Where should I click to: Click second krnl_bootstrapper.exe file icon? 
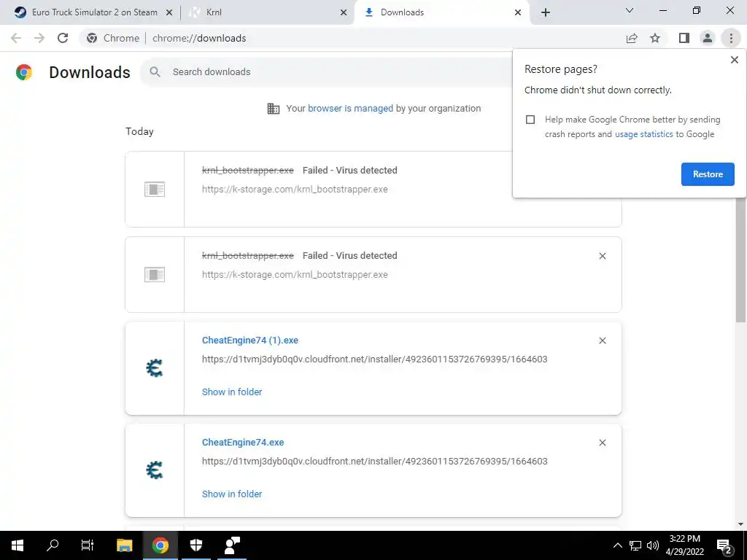(x=155, y=275)
